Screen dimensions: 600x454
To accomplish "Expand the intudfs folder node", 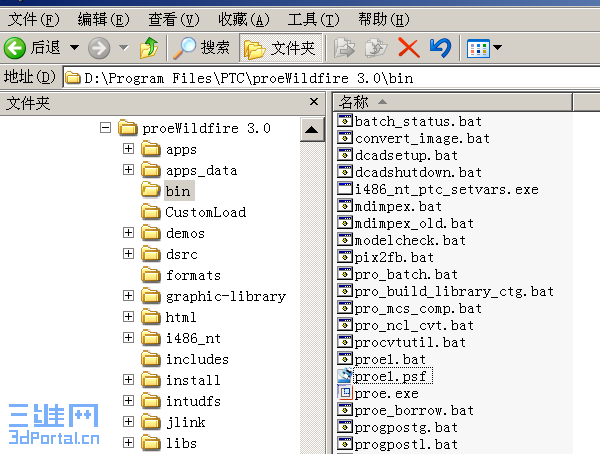I will pos(129,400).
